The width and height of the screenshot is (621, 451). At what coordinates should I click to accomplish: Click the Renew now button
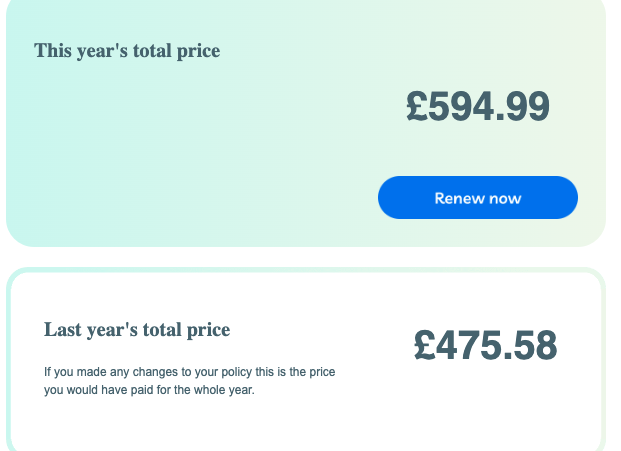click(x=477, y=198)
